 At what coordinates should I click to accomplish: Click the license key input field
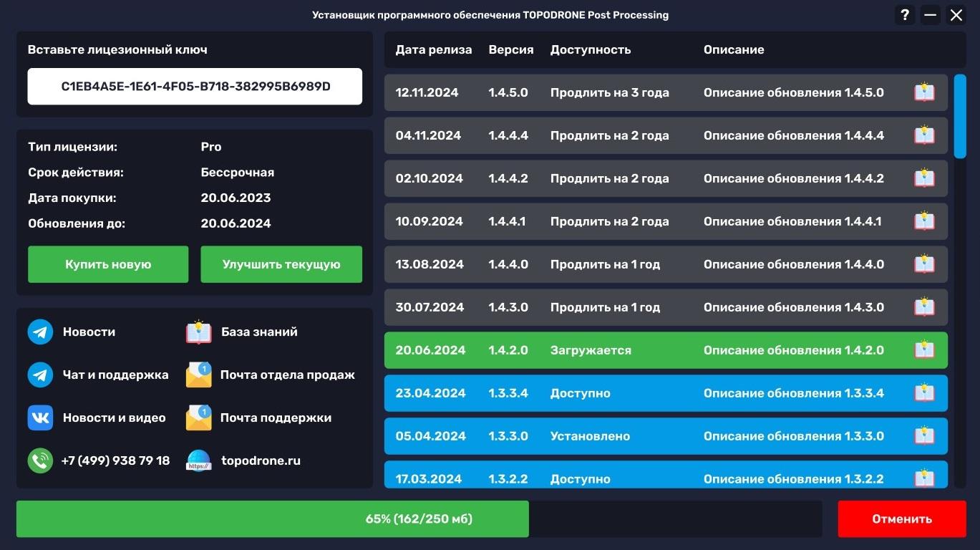195,87
